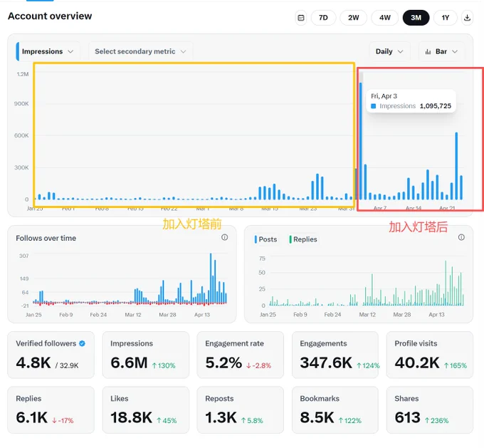This screenshot has height=448, width=484.
Task: Show info for Posts and Replies chart
Action: coord(461,237)
